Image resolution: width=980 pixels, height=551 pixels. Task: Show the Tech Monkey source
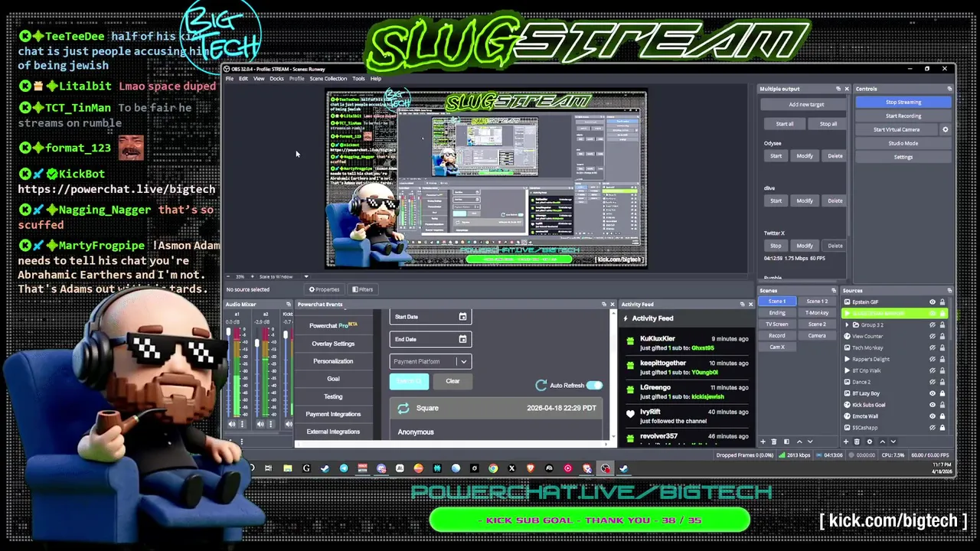click(x=933, y=347)
